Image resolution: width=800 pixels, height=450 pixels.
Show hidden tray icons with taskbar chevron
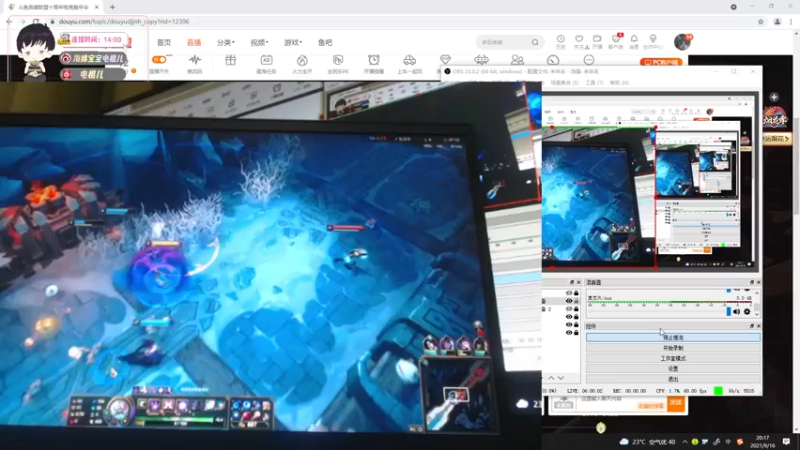(684, 442)
